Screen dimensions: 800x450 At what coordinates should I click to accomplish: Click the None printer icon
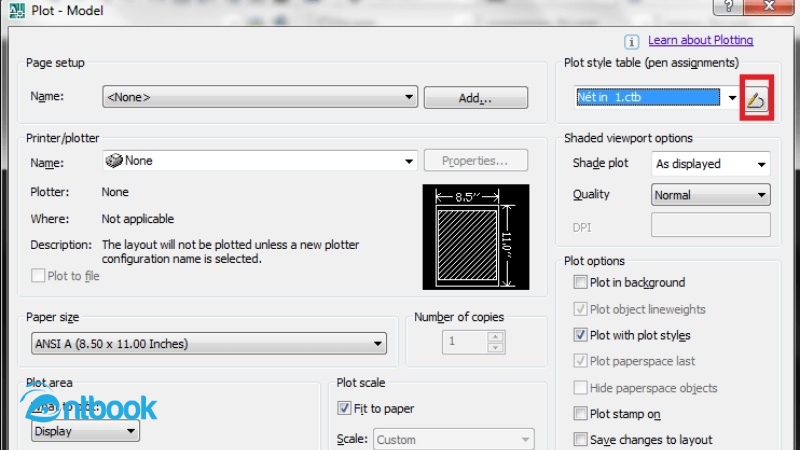coord(114,161)
